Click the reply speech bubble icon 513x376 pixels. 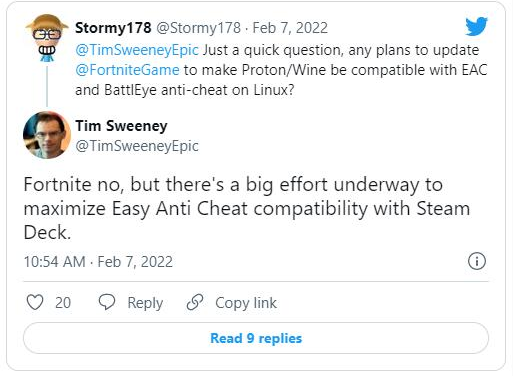(x=107, y=302)
